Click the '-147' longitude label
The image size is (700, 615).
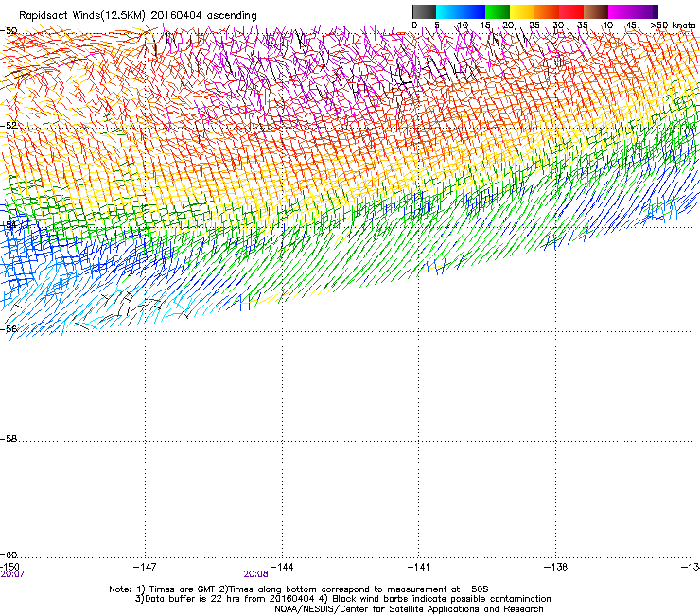coord(145,567)
